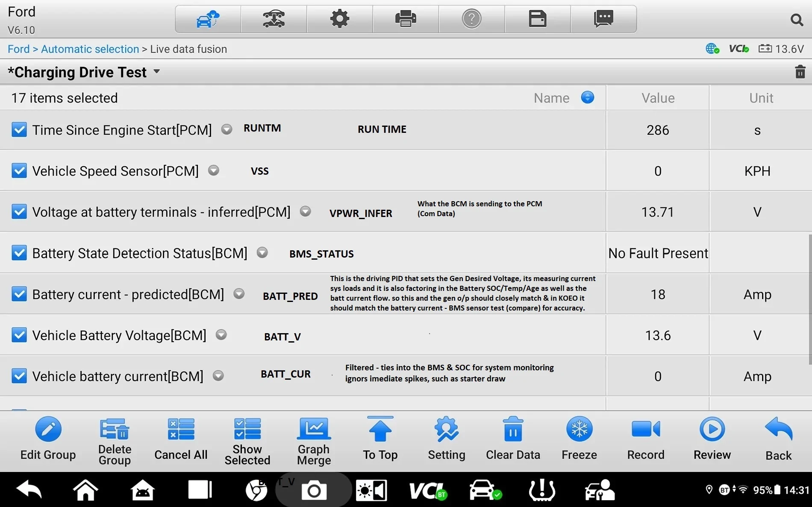Open TPMS tire pressure icon
The height and width of the screenshot is (507, 812).
(542, 490)
